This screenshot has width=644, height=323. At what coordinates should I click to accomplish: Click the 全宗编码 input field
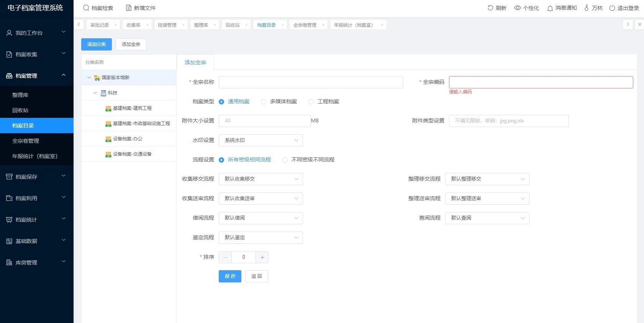click(x=541, y=82)
